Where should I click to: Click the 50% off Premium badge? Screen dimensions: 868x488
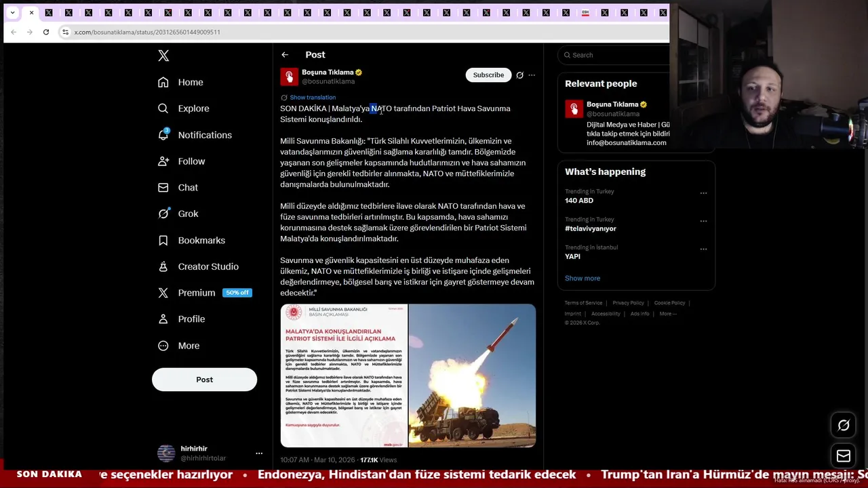click(x=237, y=293)
